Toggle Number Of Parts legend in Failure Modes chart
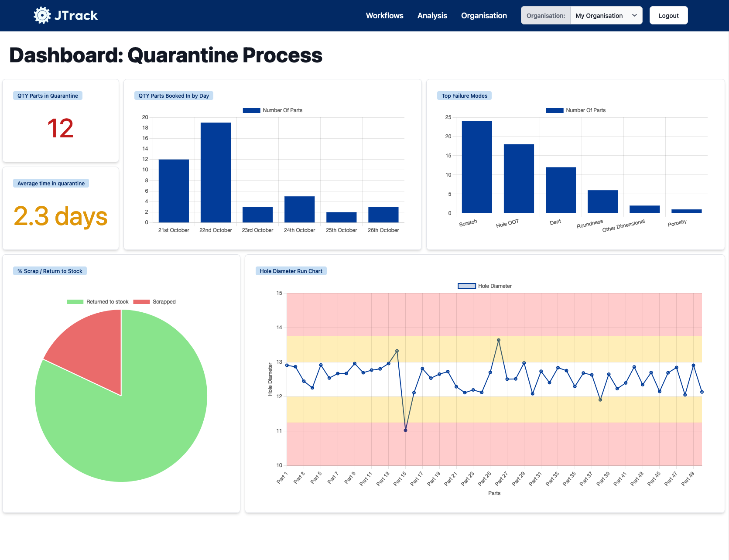This screenshot has height=560, width=729. click(576, 110)
